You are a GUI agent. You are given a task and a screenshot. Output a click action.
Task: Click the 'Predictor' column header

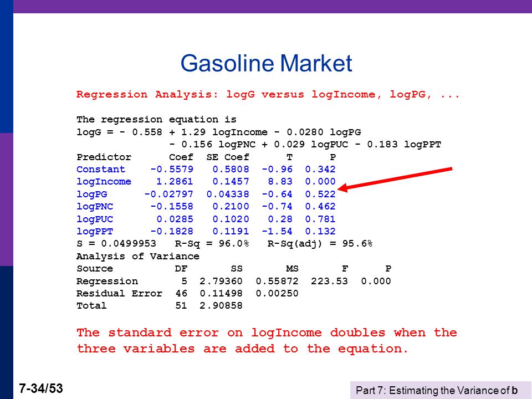104,157
